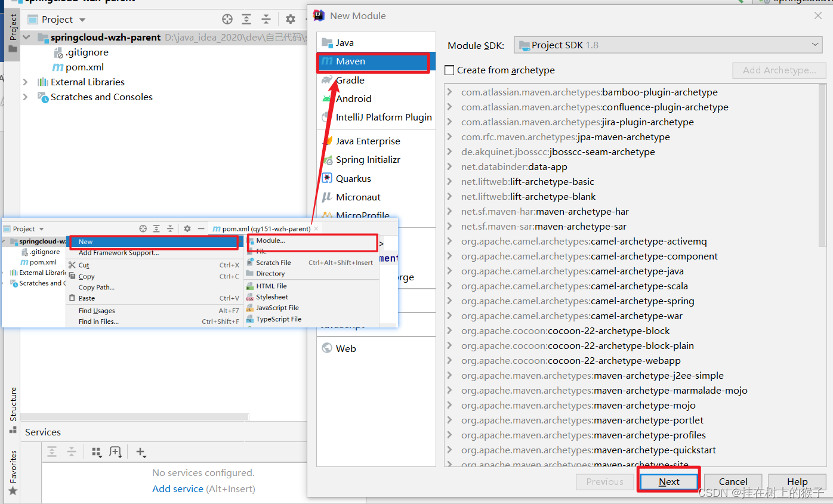Choose Scratch File in the submenu
The image size is (833, 504).
(312, 262)
